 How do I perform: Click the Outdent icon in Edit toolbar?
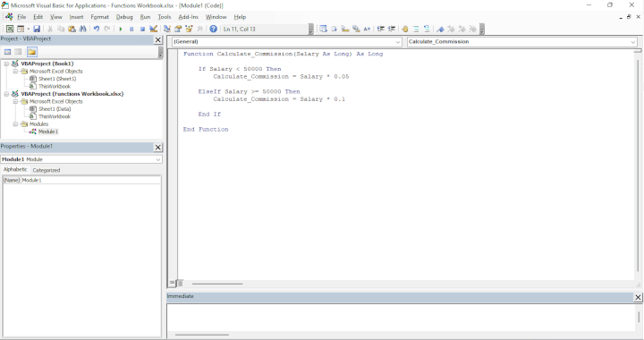392,29
